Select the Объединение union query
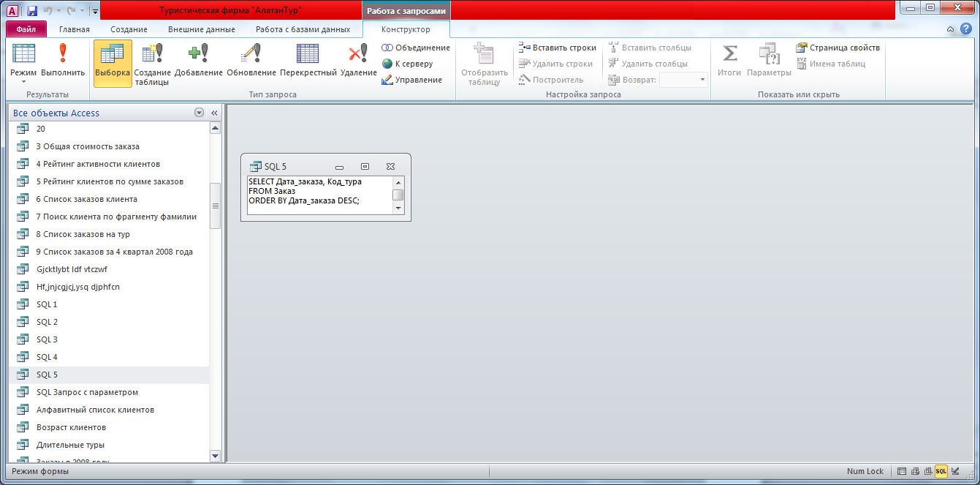This screenshot has width=980, height=485. (x=416, y=48)
